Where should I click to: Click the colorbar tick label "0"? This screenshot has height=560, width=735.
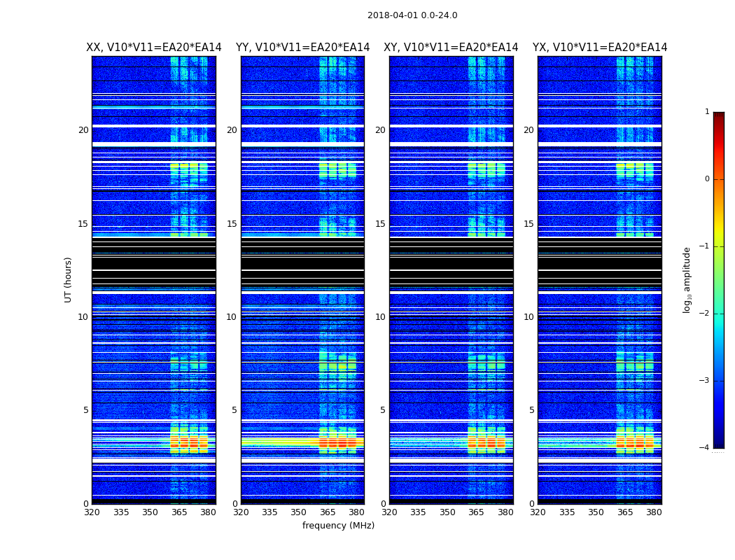706,179
